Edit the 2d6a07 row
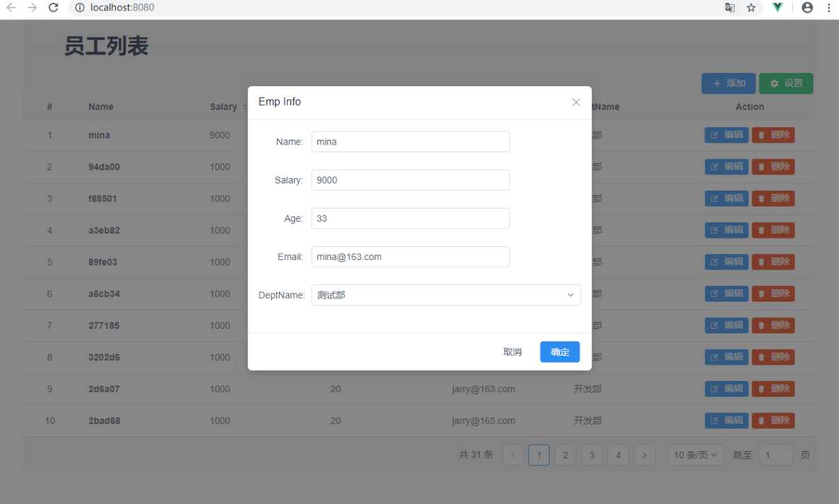This screenshot has width=839, height=504. pos(726,389)
